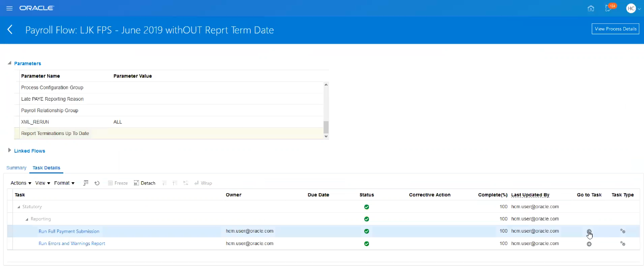Viewport: 644px width, 270px height.
Task: Click Detach in the table toolbar
Action: click(x=144, y=183)
